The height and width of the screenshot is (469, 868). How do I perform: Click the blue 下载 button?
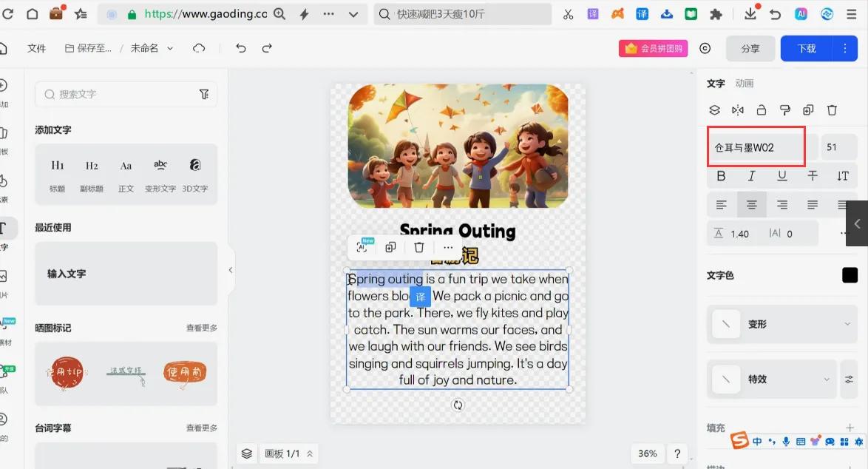coord(807,48)
